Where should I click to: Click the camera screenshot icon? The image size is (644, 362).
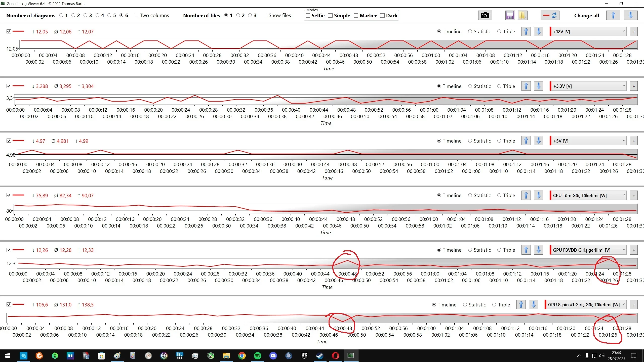(485, 15)
